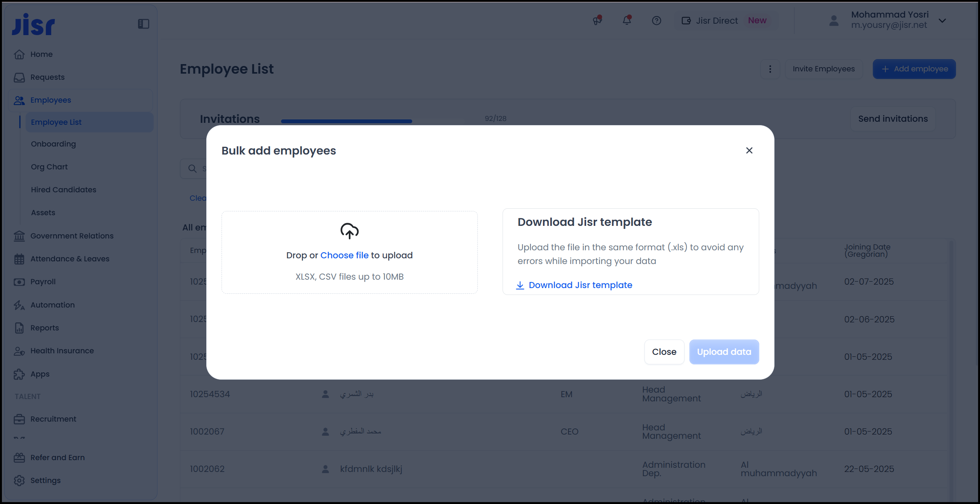This screenshot has height=504, width=980.
Task: Click the announcements megaphone icon
Action: click(597, 20)
